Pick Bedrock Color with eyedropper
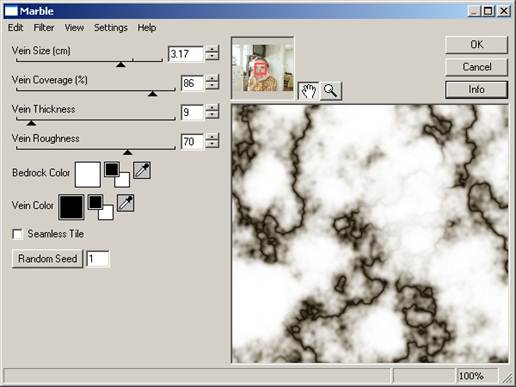The height and width of the screenshot is (387, 516). click(142, 170)
